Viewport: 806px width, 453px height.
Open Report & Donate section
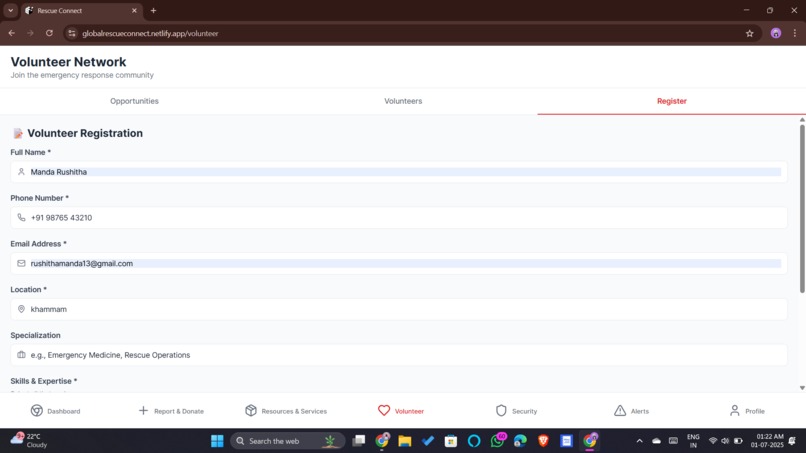coord(171,411)
